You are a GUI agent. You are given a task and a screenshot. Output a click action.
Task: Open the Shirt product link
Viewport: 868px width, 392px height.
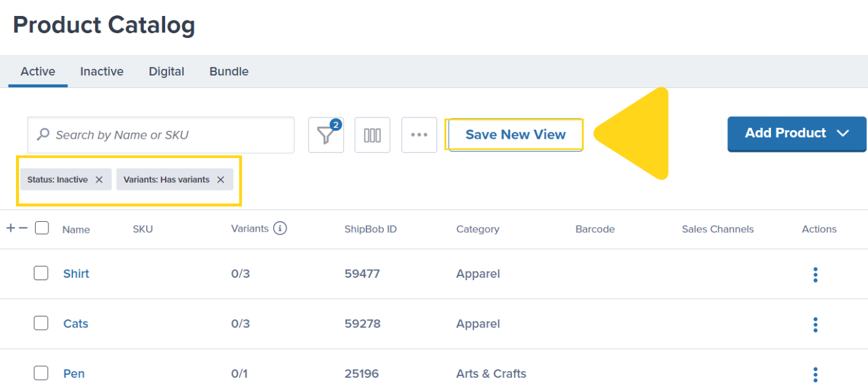(x=76, y=274)
